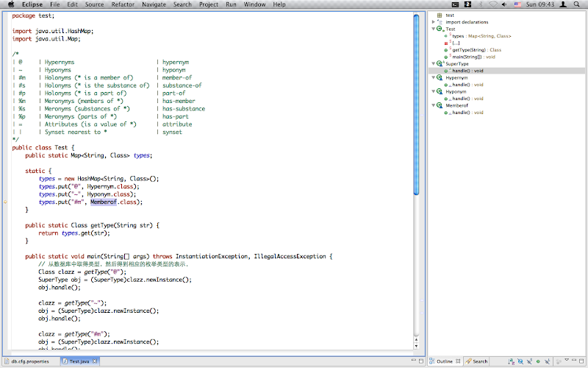This screenshot has width=588, height=368.
Task: Close the Outline view tab
Action: point(458,361)
